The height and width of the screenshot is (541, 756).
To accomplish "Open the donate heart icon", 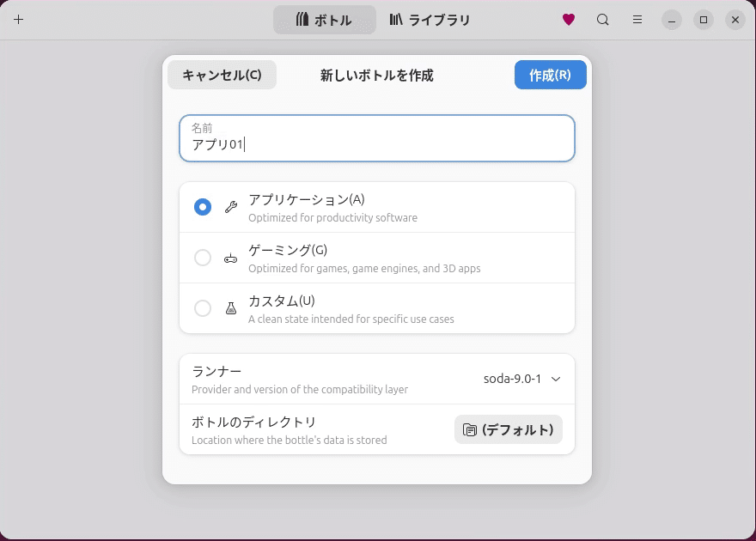I will (569, 20).
